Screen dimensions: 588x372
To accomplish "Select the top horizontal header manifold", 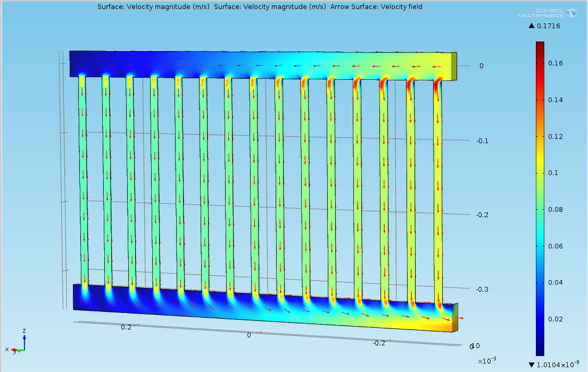I will tap(261, 64).
